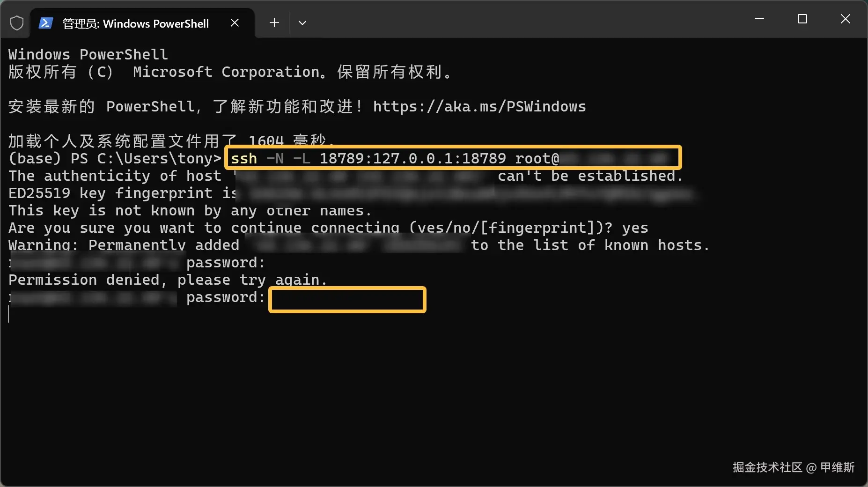Close the terminal window
The image size is (868, 487).
[845, 19]
